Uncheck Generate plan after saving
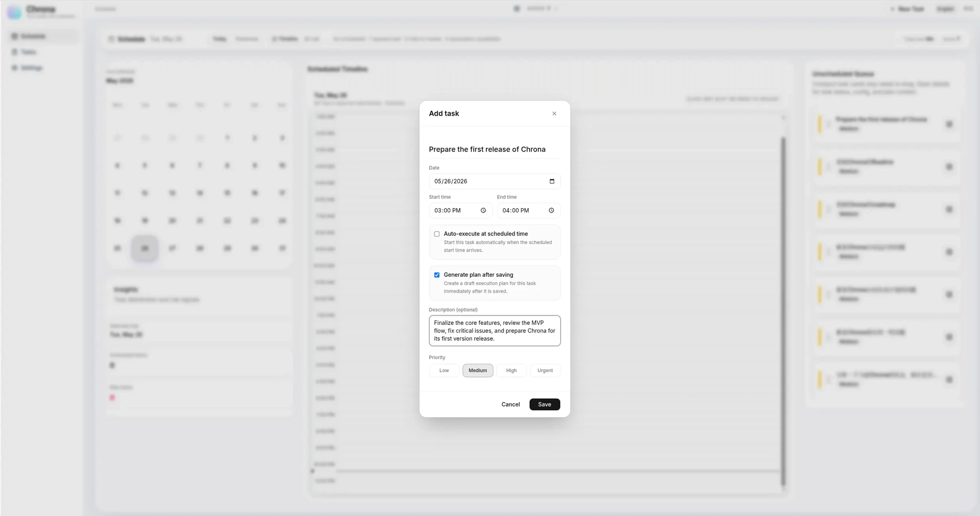This screenshot has height=516, width=980. (437, 275)
